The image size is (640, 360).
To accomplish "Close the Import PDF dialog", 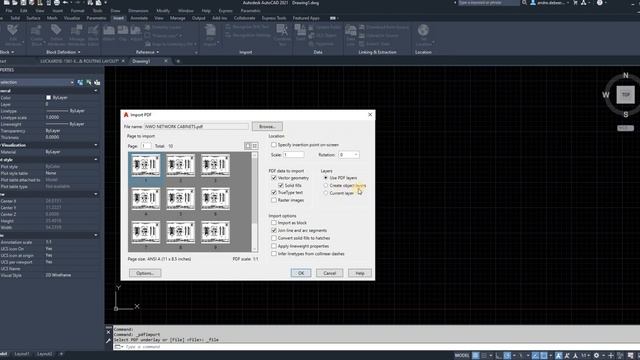I will point(370,115).
